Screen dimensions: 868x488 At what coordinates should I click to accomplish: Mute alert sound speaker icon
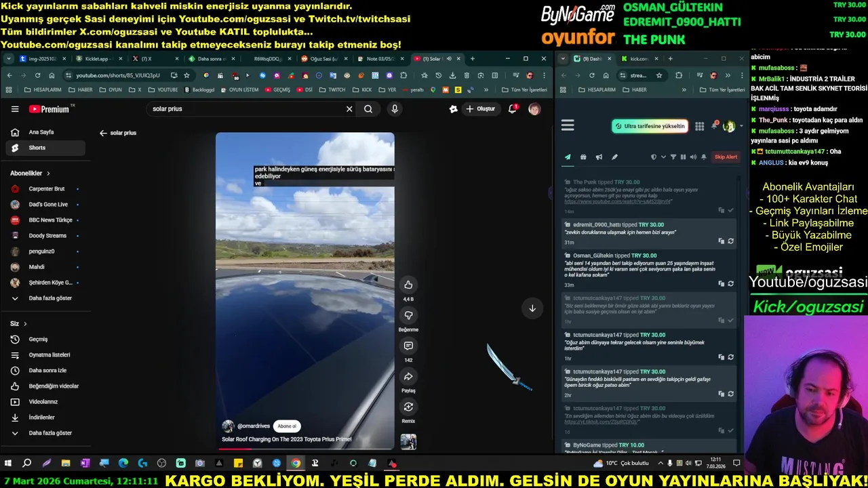click(693, 157)
